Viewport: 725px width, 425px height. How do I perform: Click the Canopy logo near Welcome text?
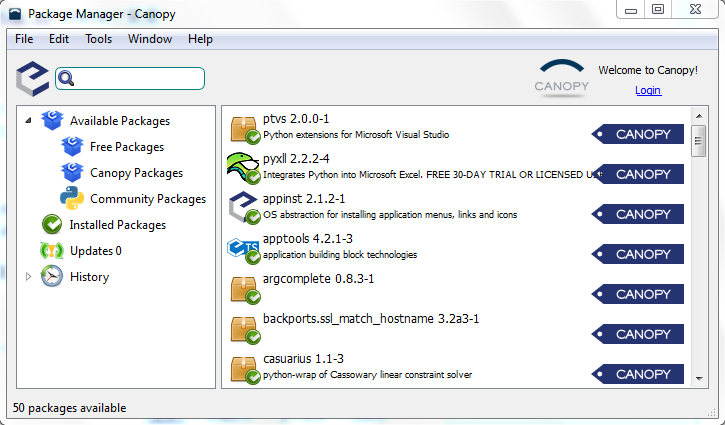tap(561, 78)
